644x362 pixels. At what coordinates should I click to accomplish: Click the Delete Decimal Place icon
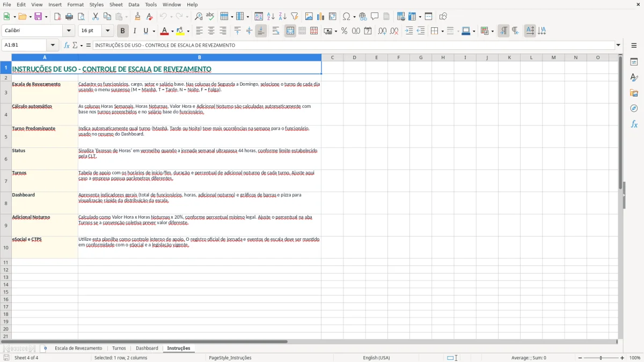tap(394, 31)
